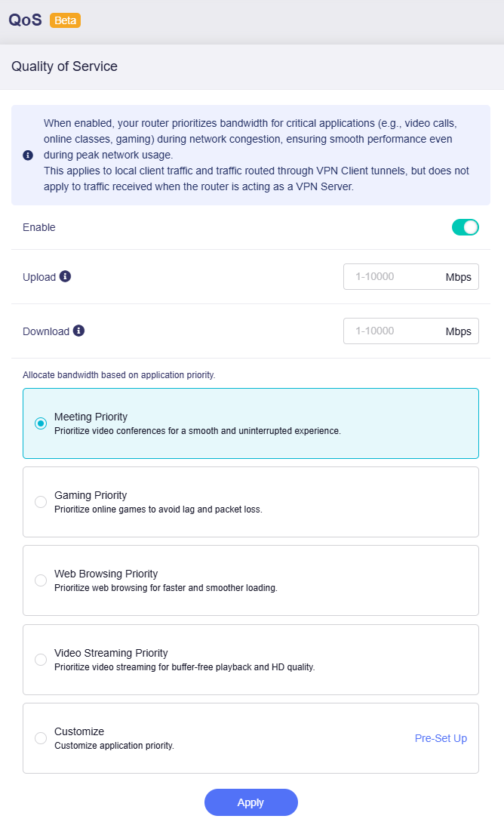Select the Gaming Priority radio button
Screen dimensions: 504x825
(41, 502)
